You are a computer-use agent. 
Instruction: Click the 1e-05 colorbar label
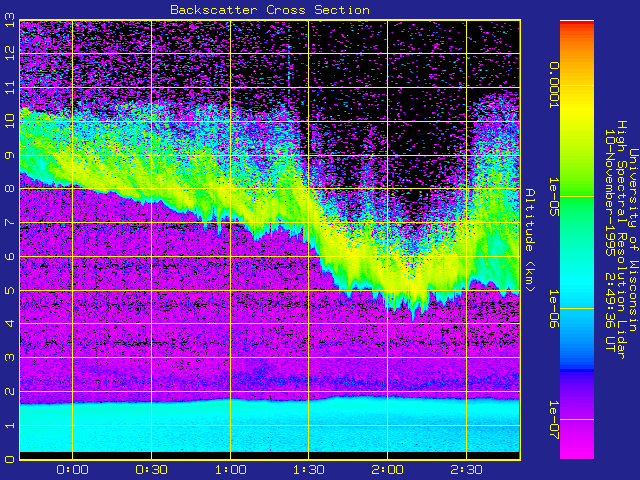coord(553,196)
